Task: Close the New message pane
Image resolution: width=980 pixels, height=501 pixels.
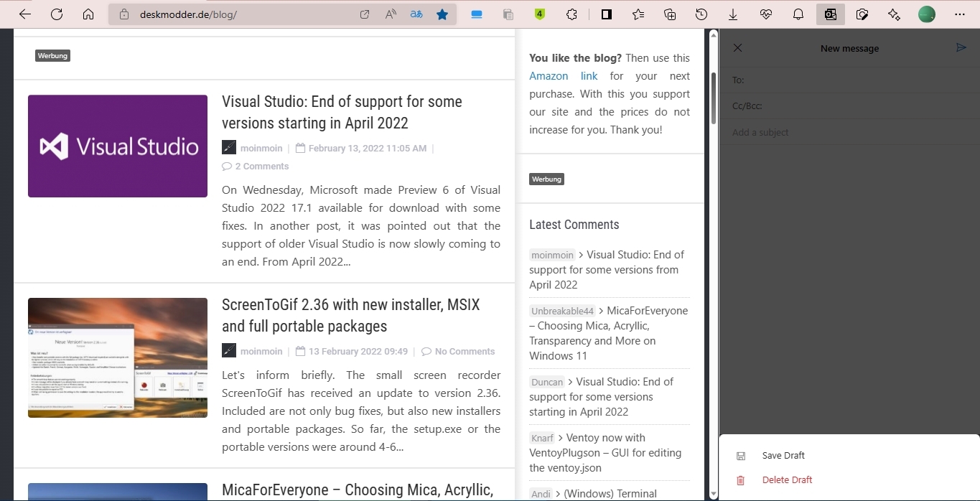Action: 737,48
